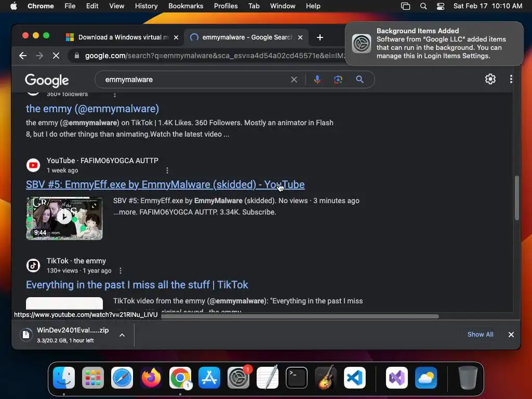The width and height of the screenshot is (532, 399).
Task: Click the Chrome forward arrow button
Action: tap(39, 56)
